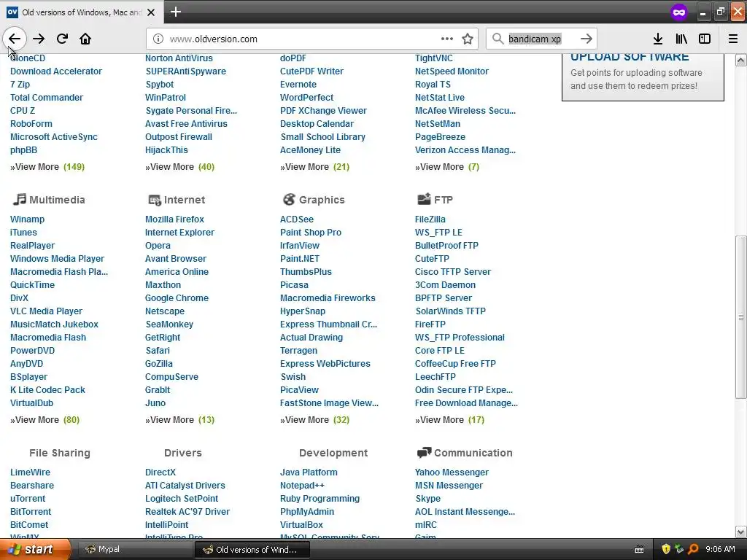This screenshot has height=560, width=747.
Task: Expand View More (7) list
Action: point(447,167)
